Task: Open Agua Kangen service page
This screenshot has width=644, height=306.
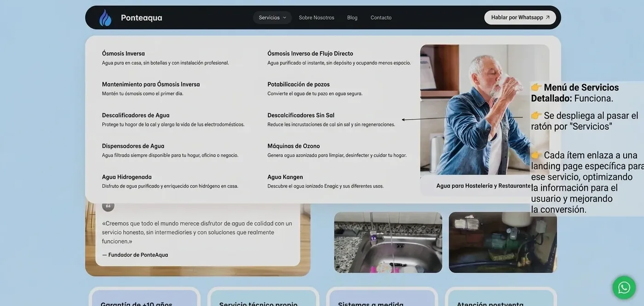Action: click(x=285, y=177)
